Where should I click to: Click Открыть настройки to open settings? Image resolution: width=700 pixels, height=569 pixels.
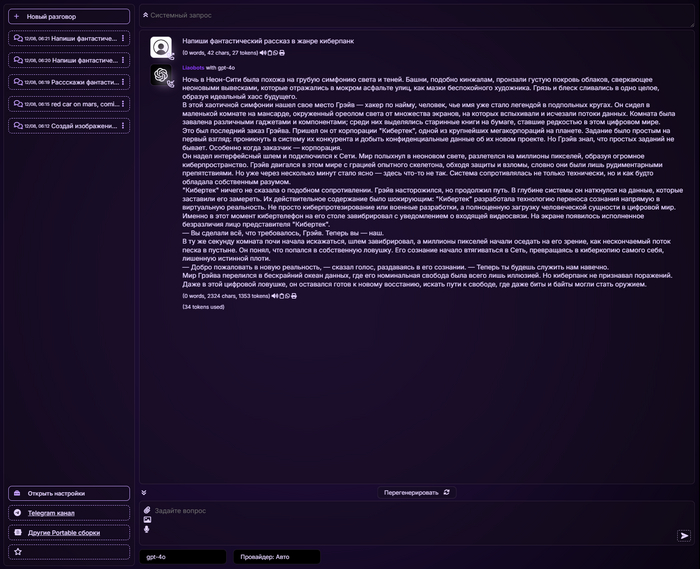click(69, 493)
